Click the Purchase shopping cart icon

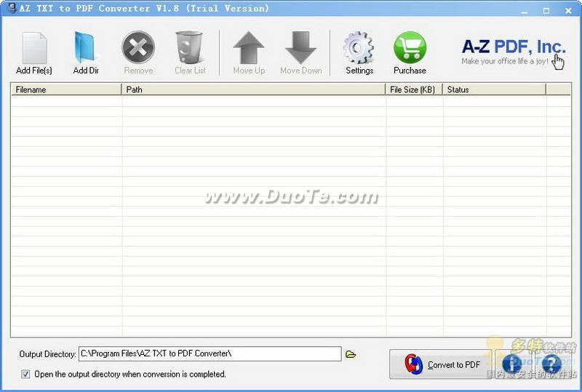pyautogui.click(x=410, y=47)
